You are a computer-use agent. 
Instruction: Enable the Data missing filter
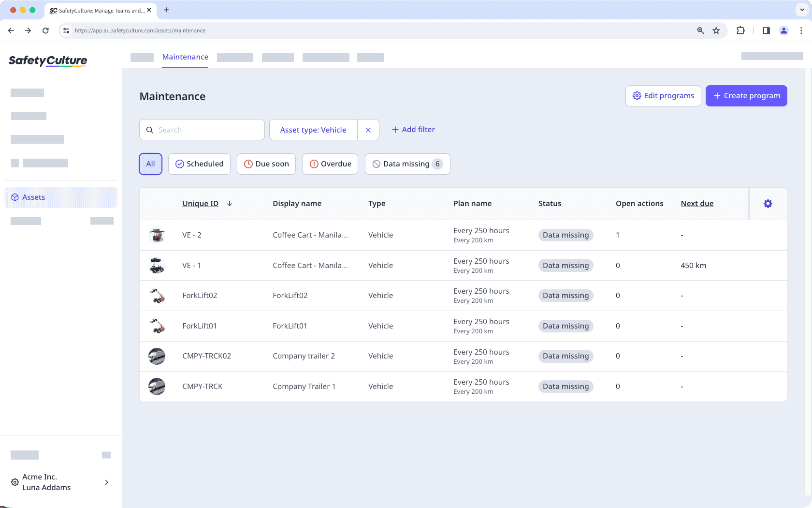point(407,164)
